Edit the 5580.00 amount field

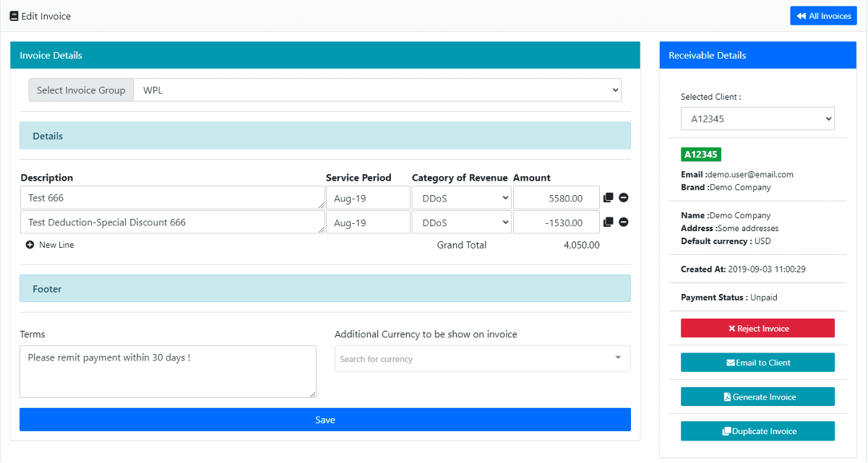coord(556,198)
